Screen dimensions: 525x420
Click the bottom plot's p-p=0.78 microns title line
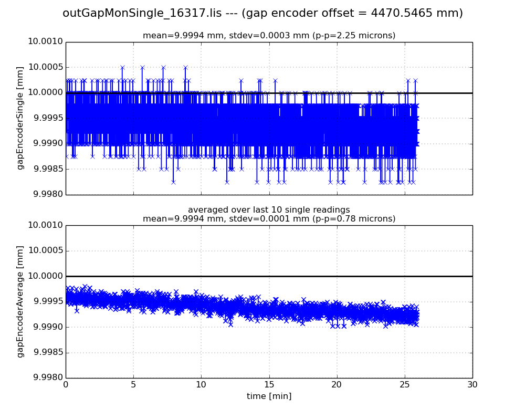[269, 219]
